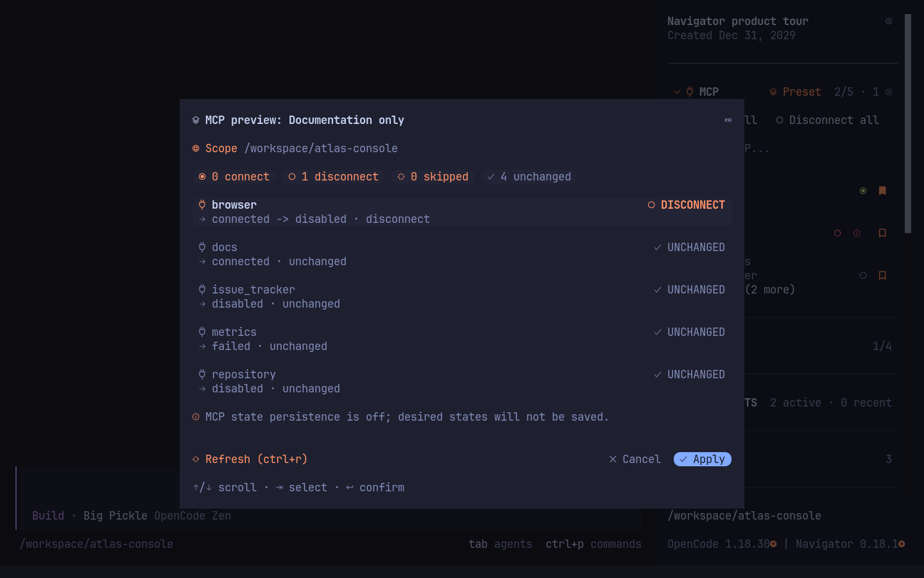Click the 'confirm' keyboard hint
The image size is (924, 578).
tap(375, 487)
